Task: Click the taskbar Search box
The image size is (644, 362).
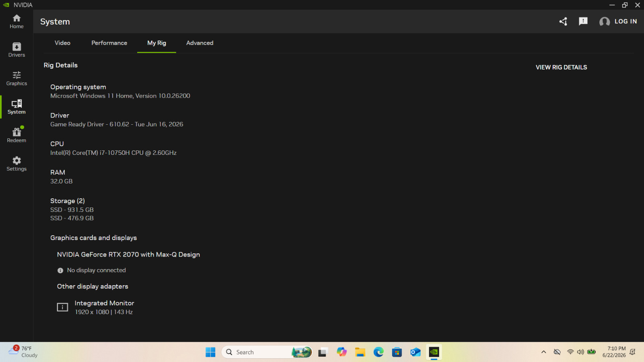Action: pos(267,352)
